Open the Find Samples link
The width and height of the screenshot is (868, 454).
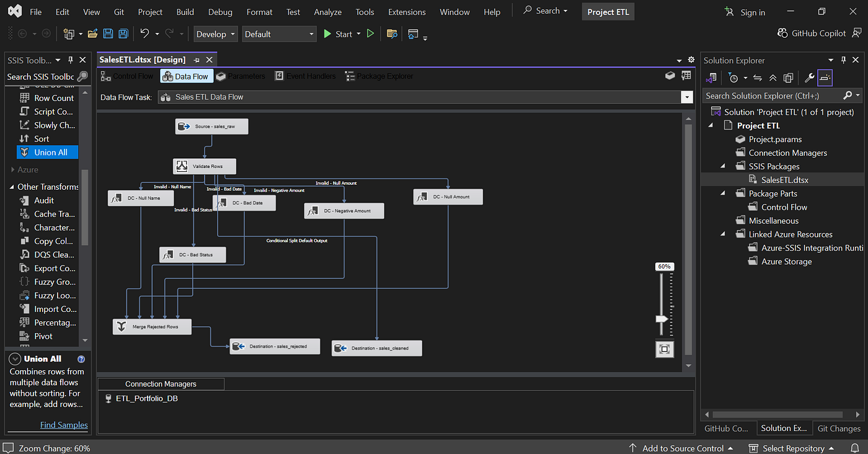[x=64, y=425]
